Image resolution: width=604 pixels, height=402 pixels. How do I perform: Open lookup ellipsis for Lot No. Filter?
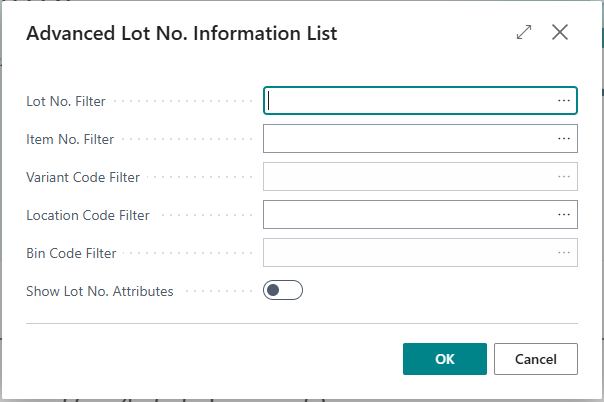coord(564,101)
